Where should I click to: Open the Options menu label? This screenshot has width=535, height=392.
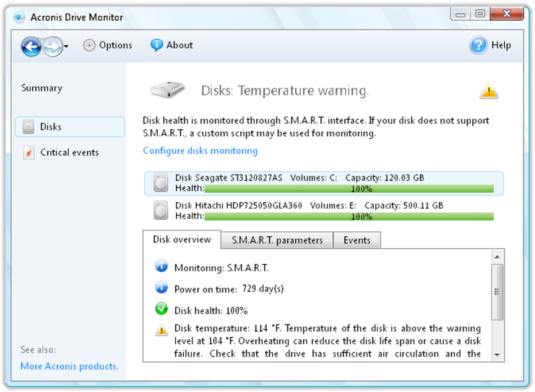pos(115,45)
